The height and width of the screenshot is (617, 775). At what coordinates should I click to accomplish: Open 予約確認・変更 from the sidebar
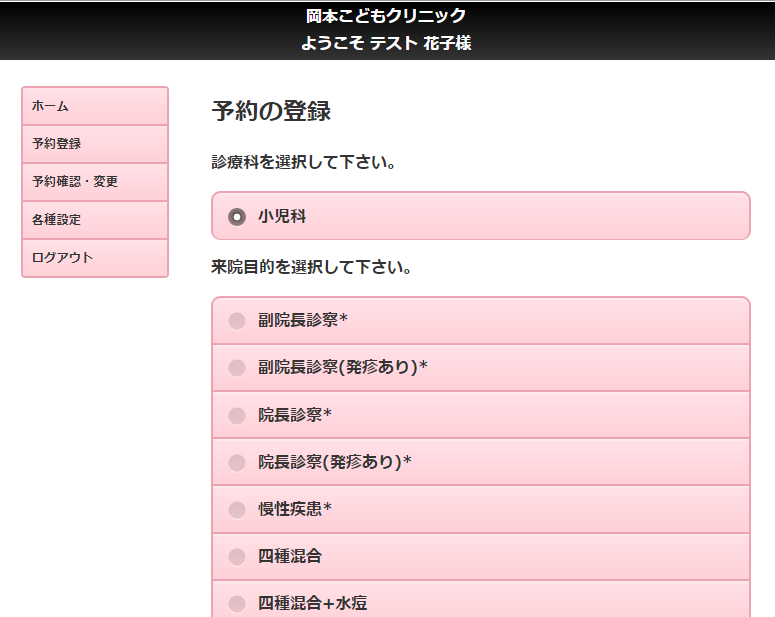95,182
